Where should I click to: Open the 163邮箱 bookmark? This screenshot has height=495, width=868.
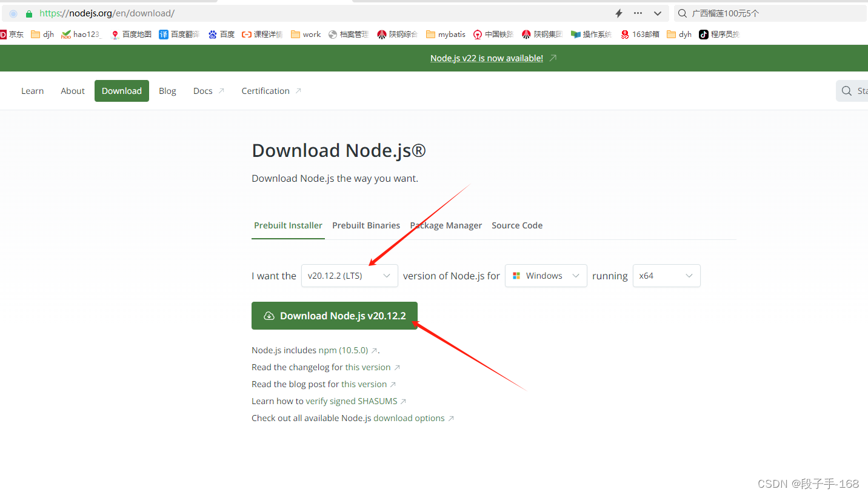click(x=640, y=35)
